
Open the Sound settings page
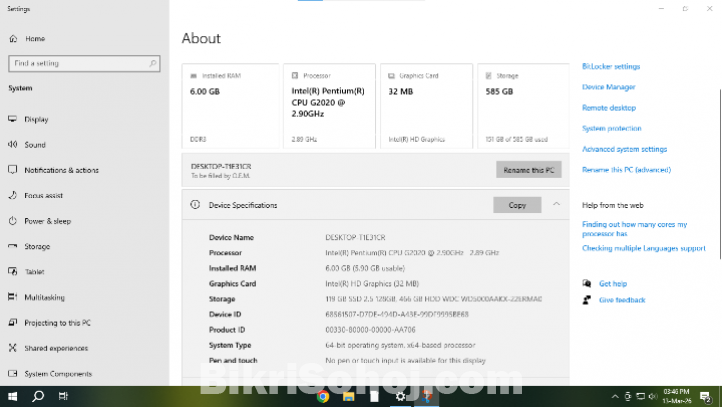35,145
